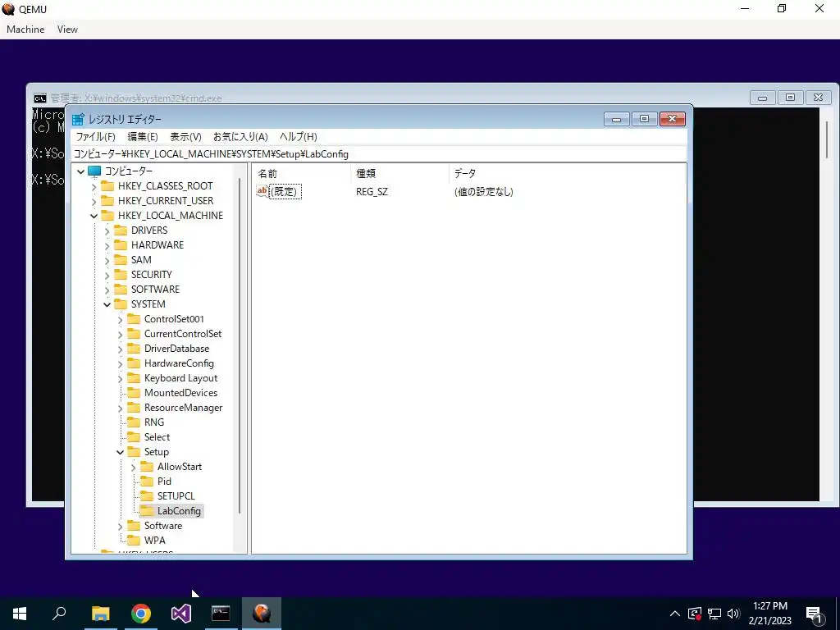Select the DriverDatabase folder icon

coord(134,349)
